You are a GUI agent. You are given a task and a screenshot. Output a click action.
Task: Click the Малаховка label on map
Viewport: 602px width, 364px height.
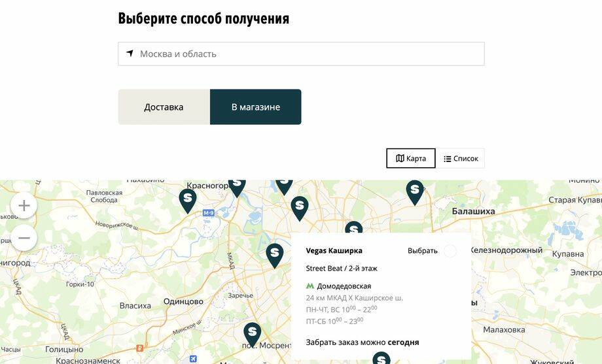click(x=504, y=330)
